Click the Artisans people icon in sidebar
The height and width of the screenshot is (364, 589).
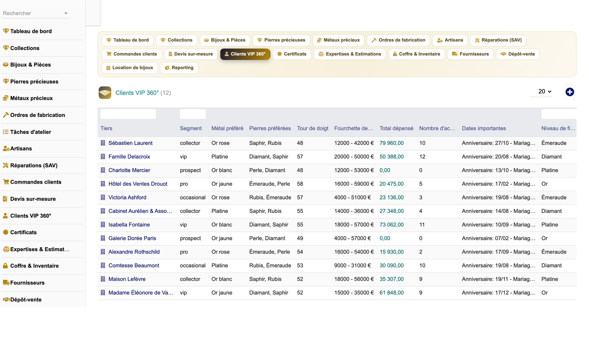tap(6, 149)
